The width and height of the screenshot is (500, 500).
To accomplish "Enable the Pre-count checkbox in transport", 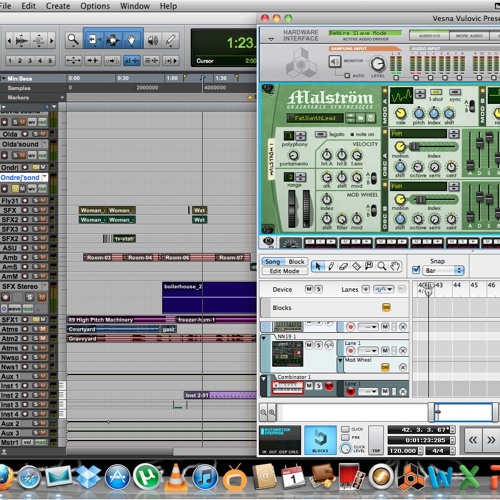I will pyautogui.click(x=345, y=437).
